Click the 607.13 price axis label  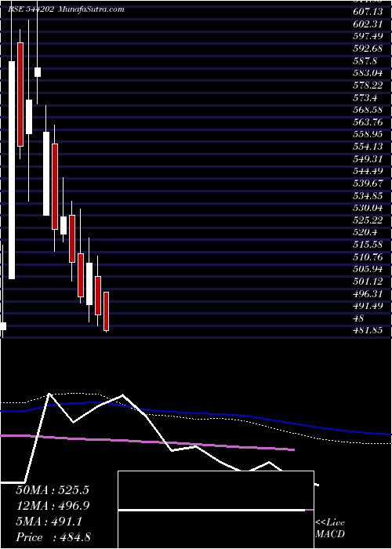(368, 12)
